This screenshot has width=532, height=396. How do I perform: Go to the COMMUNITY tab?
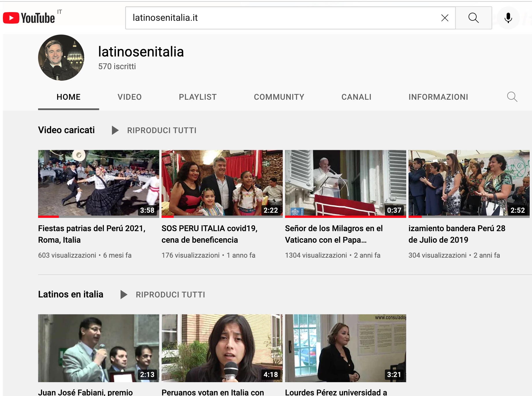[279, 97]
